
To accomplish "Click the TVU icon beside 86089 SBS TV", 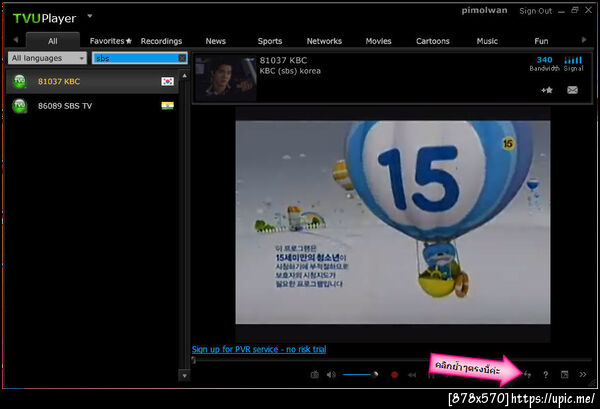I will pos(19,106).
